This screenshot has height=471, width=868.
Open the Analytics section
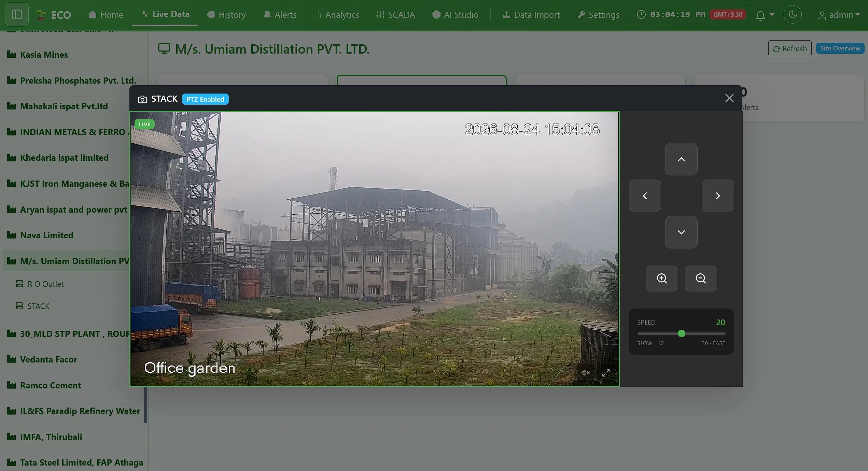pyautogui.click(x=337, y=15)
